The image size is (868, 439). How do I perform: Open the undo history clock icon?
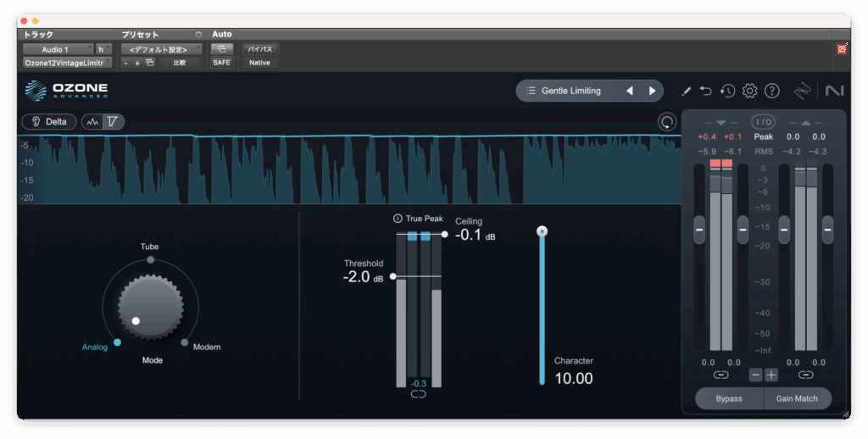pos(727,91)
